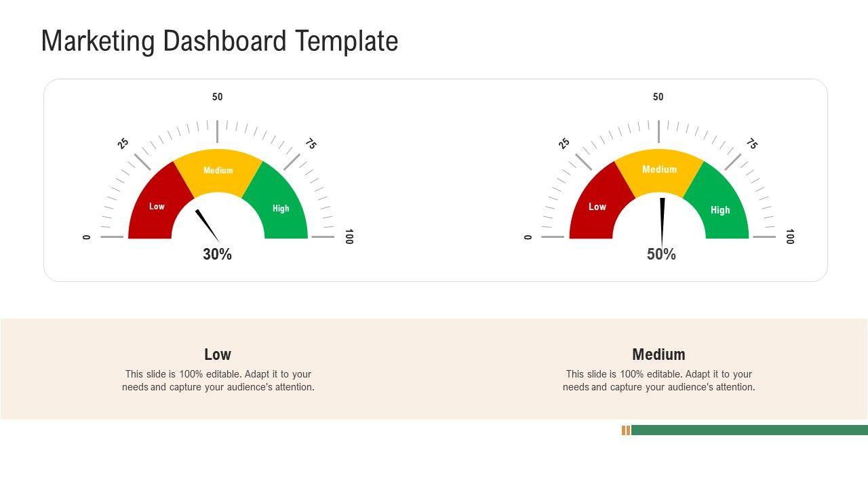Click the Marketing Dashboard Template title
Screen dimensions: 868x488
coord(220,41)
